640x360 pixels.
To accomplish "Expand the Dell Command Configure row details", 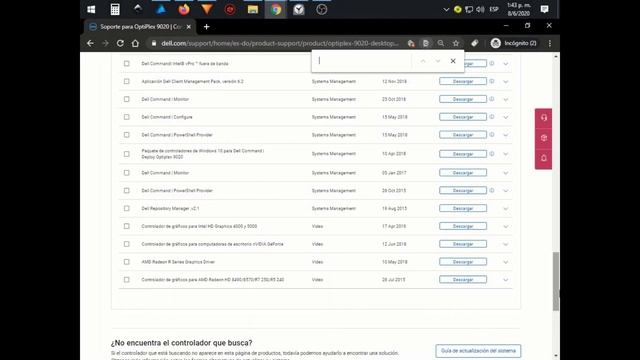I will pyautogui.click(x=506, y=117).
